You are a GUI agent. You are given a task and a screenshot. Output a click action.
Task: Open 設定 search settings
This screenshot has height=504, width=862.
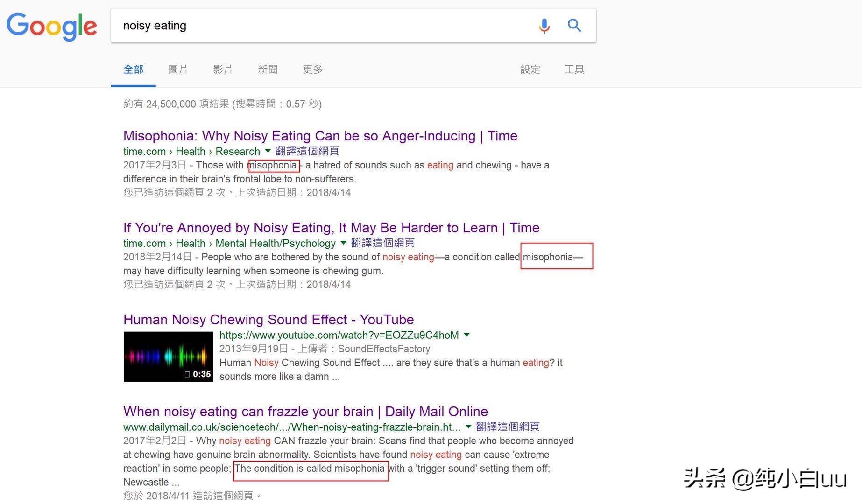(530, 70)
